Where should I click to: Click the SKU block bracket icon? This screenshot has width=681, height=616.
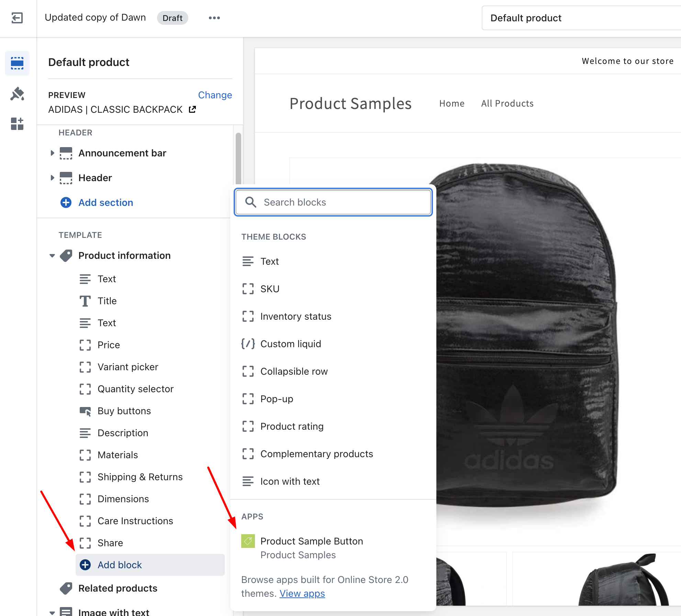point(248,289)
